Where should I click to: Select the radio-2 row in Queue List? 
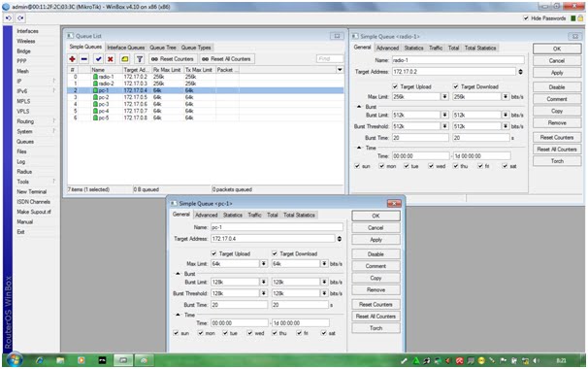pos(205,84)
